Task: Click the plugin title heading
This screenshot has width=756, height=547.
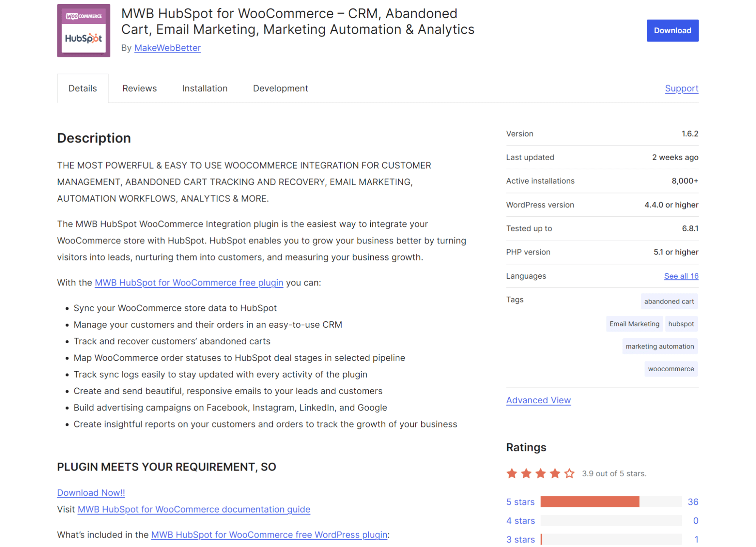Action: [x=298, y=22]
